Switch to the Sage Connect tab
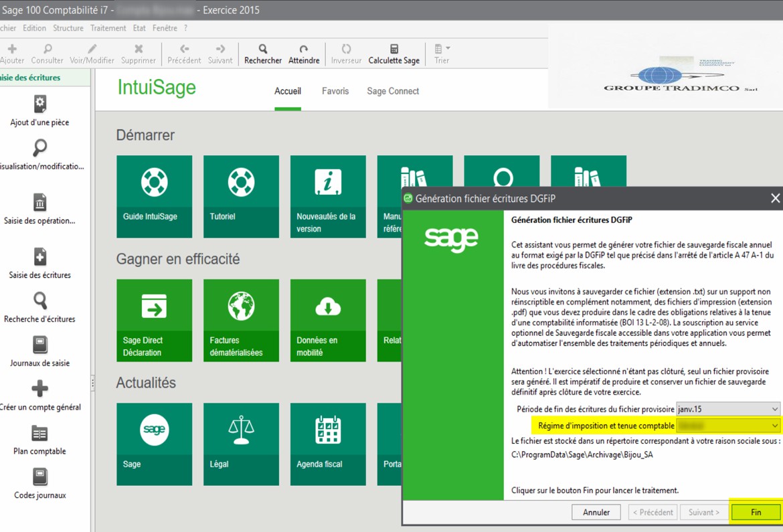The image size is (783, 532). click(x=393, y=91)
